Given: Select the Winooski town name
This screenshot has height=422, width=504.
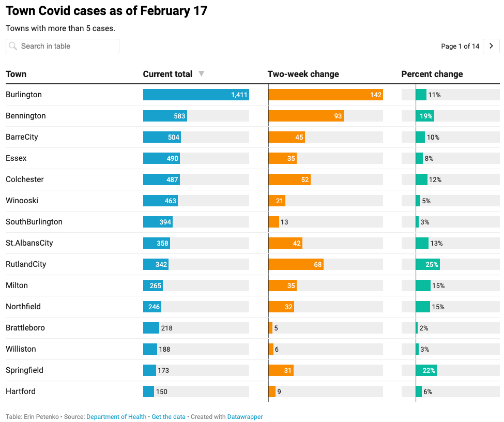Looking at the screenshot, I should 22,201.
